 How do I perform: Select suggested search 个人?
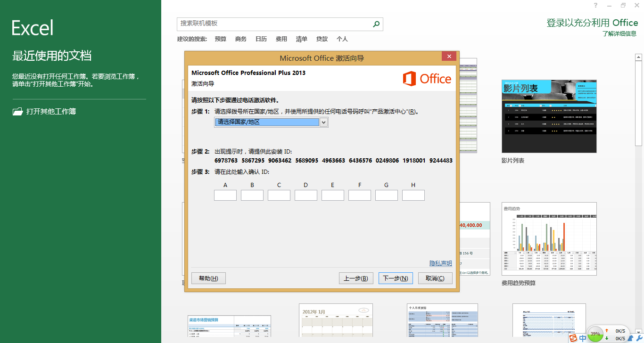[342, 39]
